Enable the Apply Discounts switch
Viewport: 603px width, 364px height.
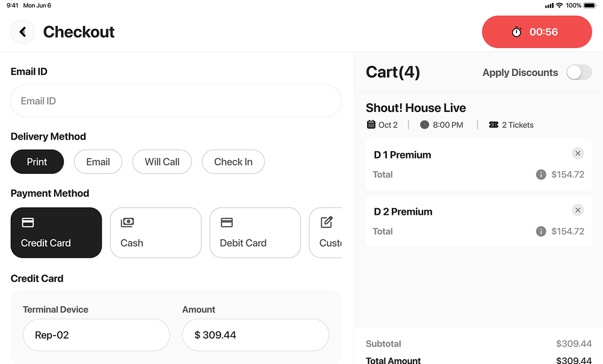(579, 72)
